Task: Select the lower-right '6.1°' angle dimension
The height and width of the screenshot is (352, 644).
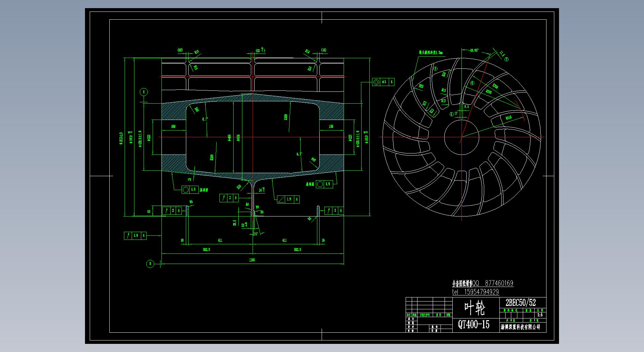Action: [x=299, y=154]
